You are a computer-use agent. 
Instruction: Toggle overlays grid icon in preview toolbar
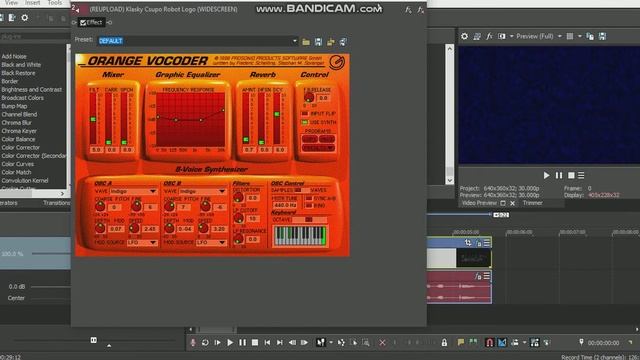(570, 36)
